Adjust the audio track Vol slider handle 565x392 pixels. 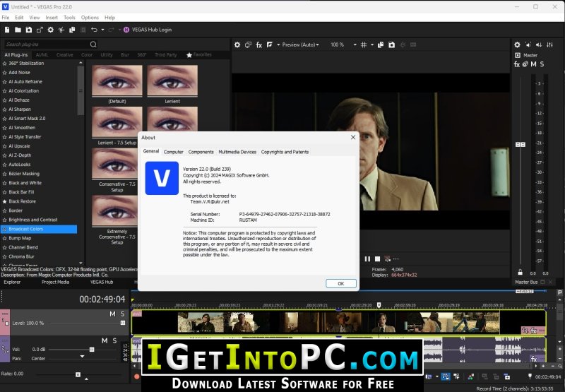click(x=92, y=350)
